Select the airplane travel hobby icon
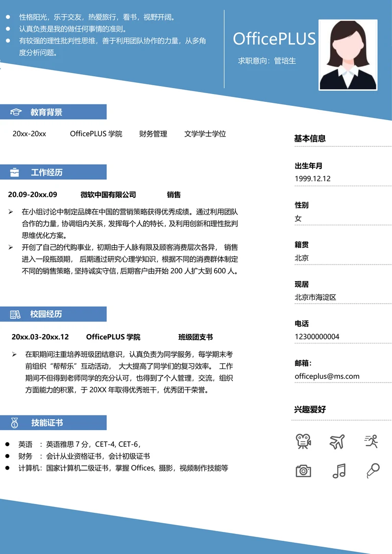This screenshot has width=392, height=554. click(338, 441)
